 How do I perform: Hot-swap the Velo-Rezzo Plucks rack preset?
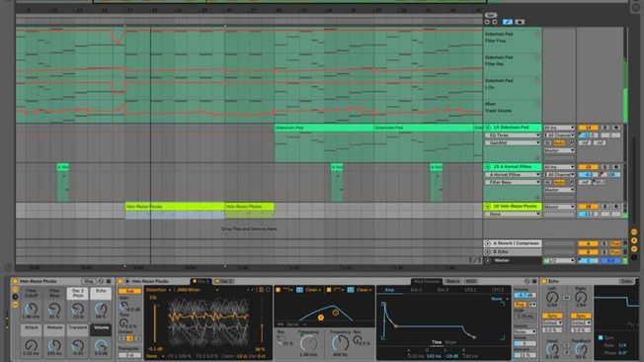[101, 281]
